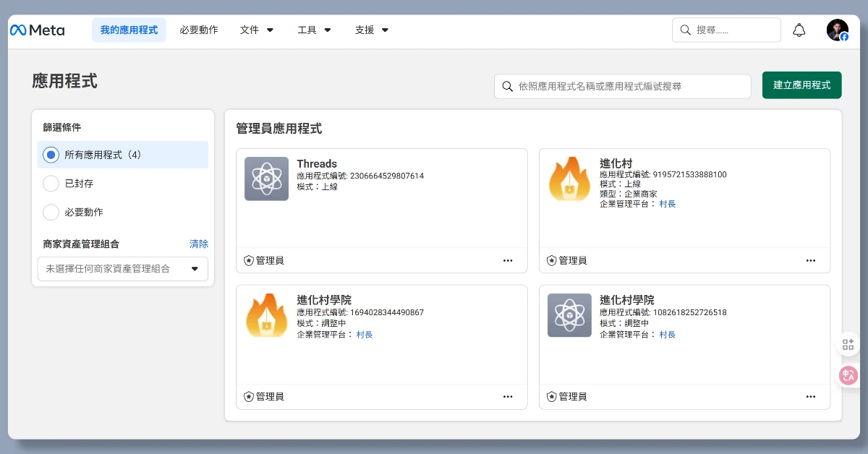
Task: Click the 建立應用程式 button
Action: pyautogui.click(x=802, y=85)
